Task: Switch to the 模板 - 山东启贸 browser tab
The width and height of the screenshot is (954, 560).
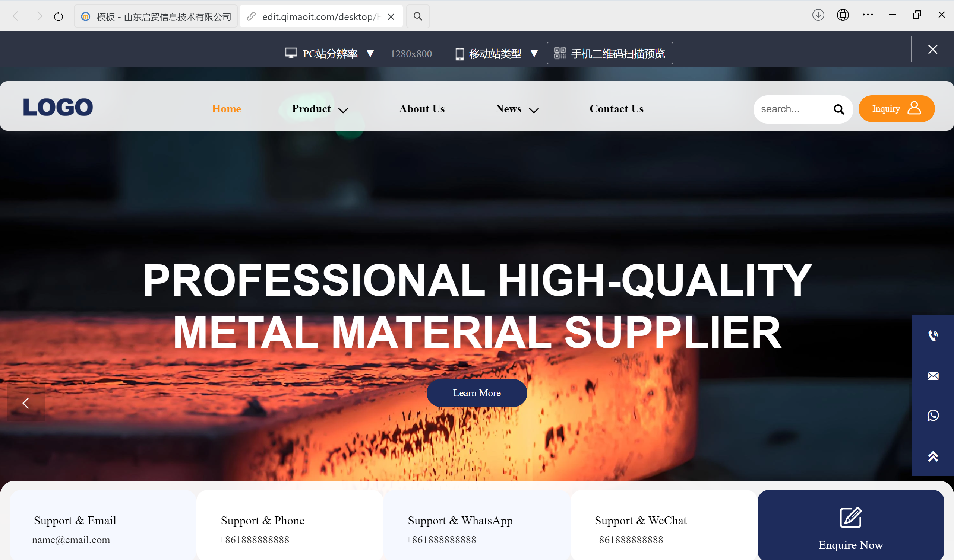Action: pyautogui.click(x=157, y=17)
